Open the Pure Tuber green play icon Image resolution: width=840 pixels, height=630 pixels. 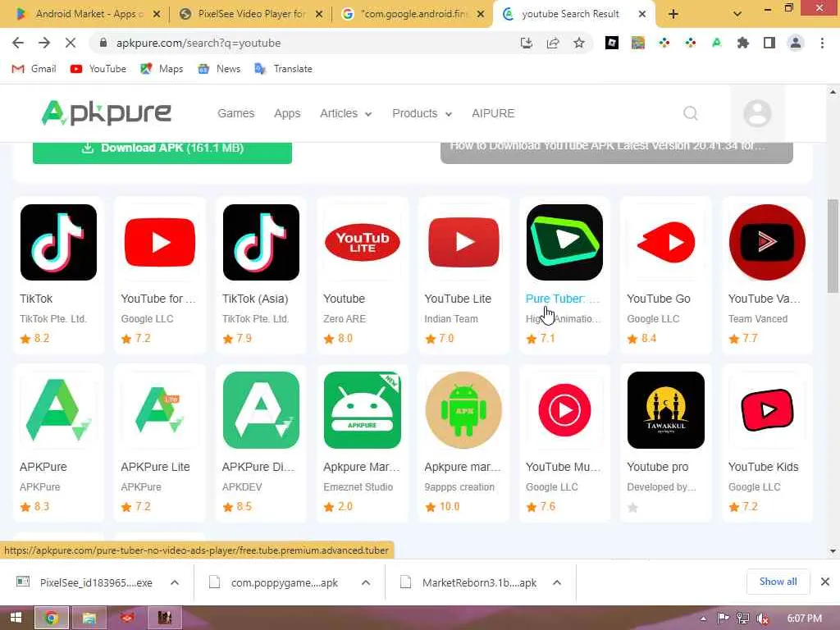pyautogui.click(x=564, y=242)
